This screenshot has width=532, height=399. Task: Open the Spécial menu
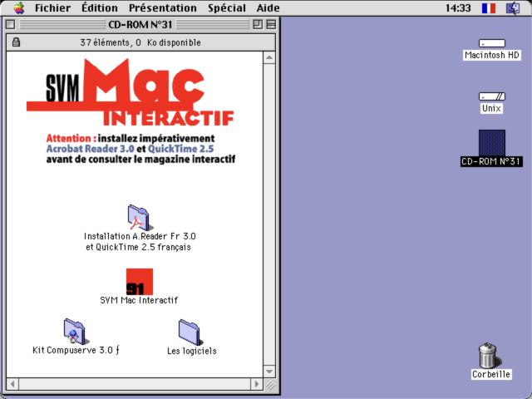(x=227, y=7)
